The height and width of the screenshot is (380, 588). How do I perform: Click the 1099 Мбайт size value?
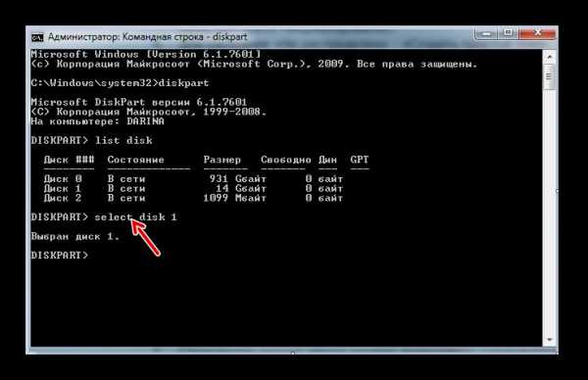tap(235, 198)
